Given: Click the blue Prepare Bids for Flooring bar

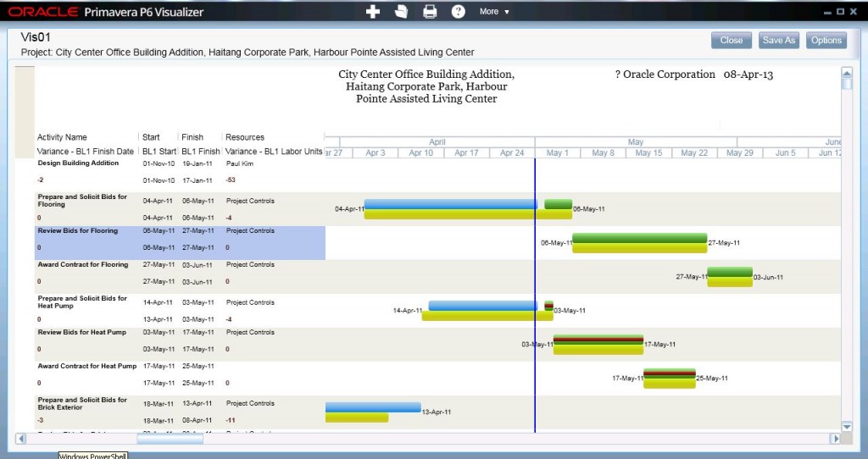Looking at the screenshot, I should (449, 204).
